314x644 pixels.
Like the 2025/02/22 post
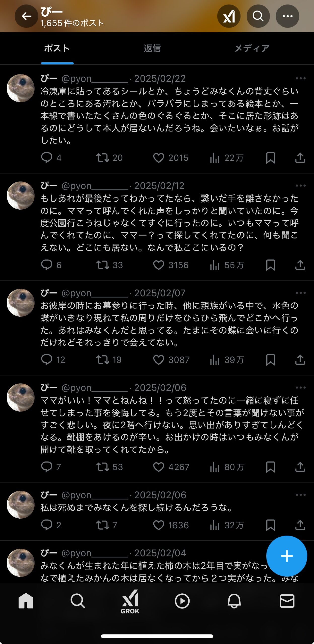pyautogui.click(x=159, y=158)
